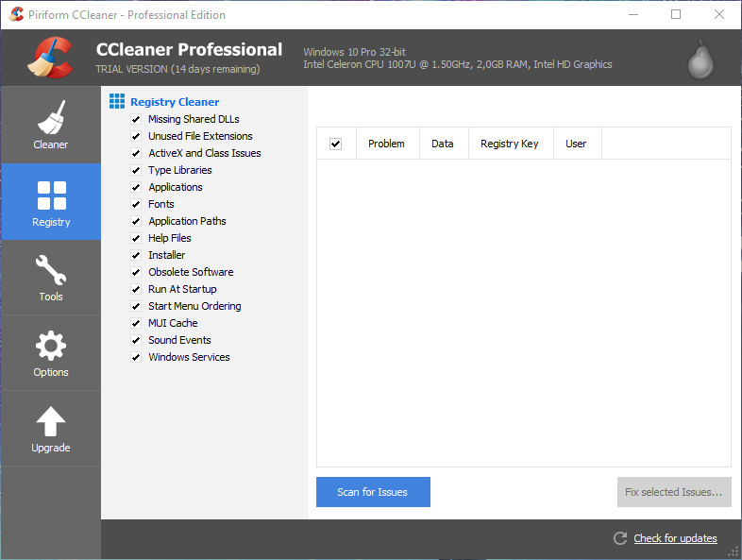The image size is (742, 560).
Task: Click Fix selected Issues button
Action: click(x=674, y=492)
